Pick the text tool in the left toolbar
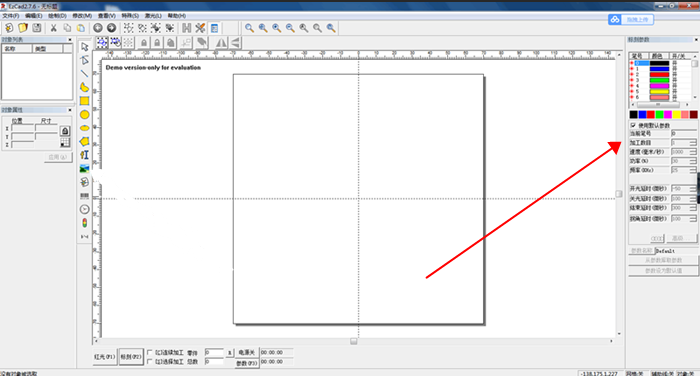This screenshot has height=376, width=700. [x=84, y=155]
